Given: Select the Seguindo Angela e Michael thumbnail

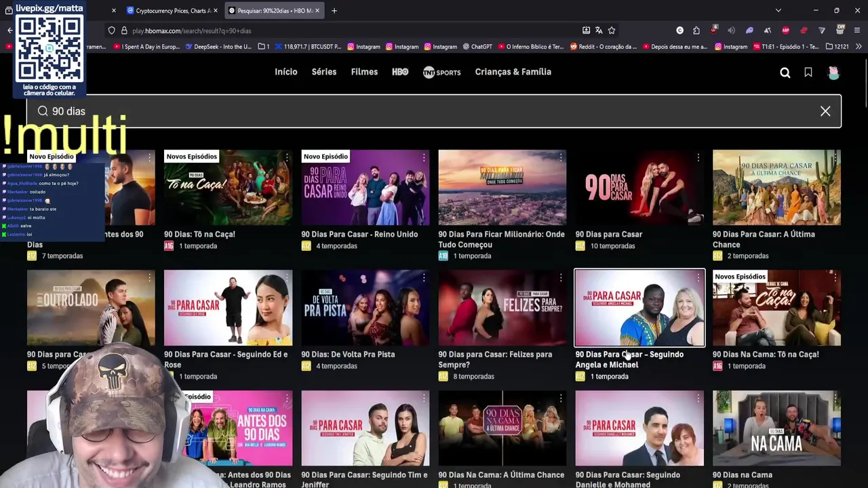Looking at the screenshot, I should click(x=639, y=308).
